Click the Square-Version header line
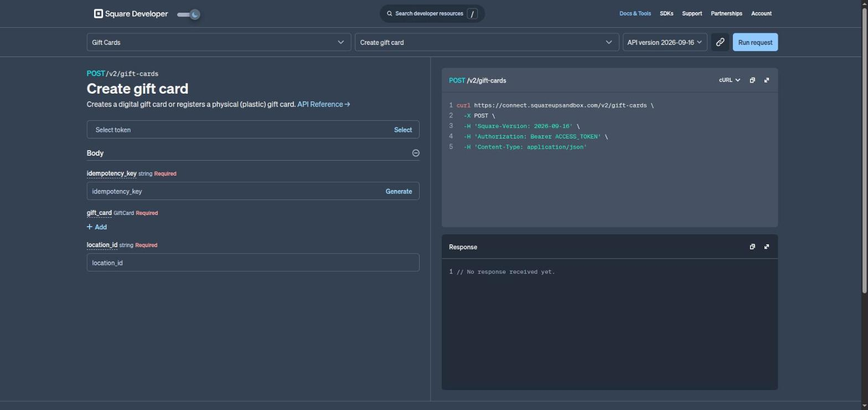This screenshot has width=868, height=410. [x=521, y=126]
